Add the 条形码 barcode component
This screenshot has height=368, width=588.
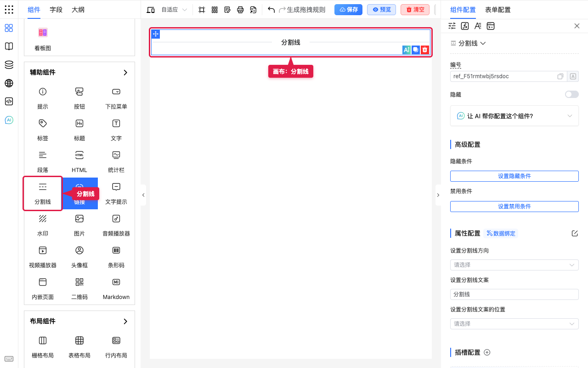(116, 256)
